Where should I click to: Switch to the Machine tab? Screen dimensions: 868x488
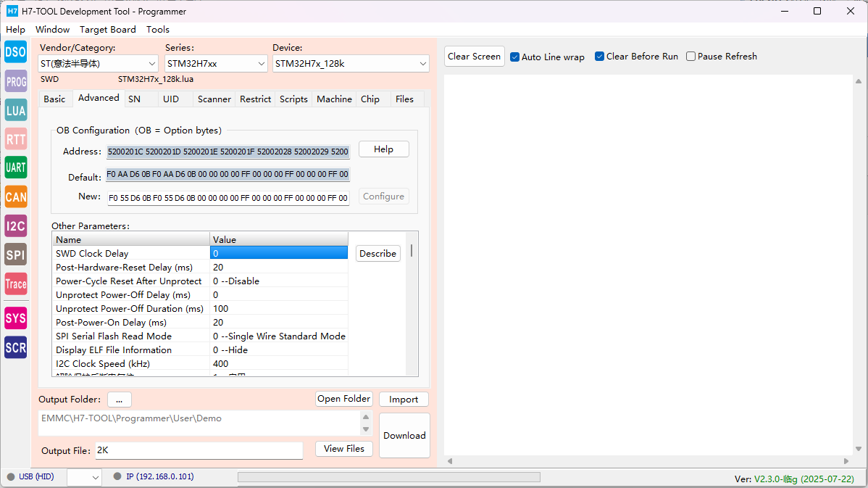tap(334, 99)
